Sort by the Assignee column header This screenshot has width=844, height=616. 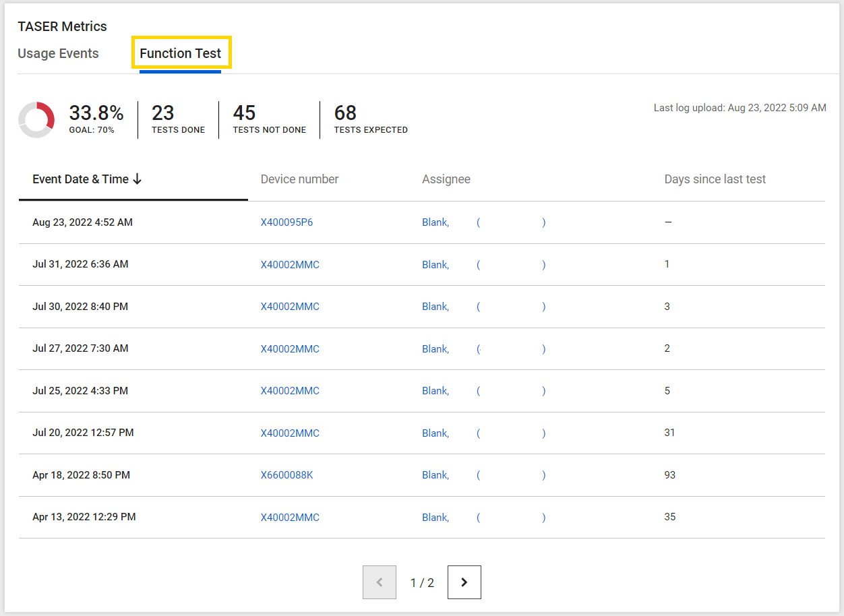(446, 179)
